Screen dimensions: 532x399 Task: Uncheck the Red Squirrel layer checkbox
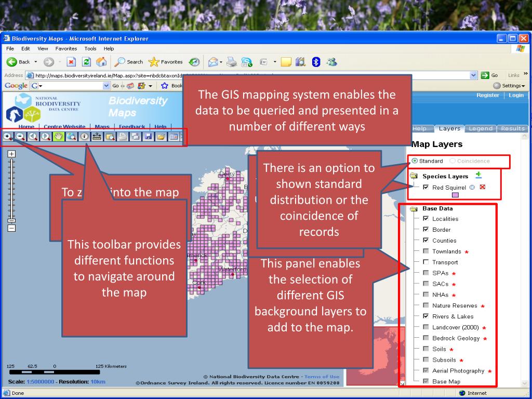pos(426,187)
